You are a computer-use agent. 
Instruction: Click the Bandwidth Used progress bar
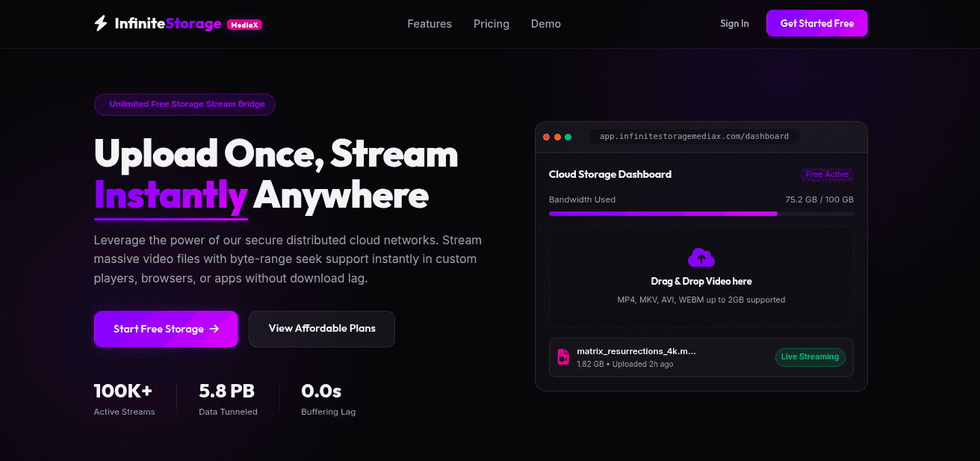pos(701,214)
